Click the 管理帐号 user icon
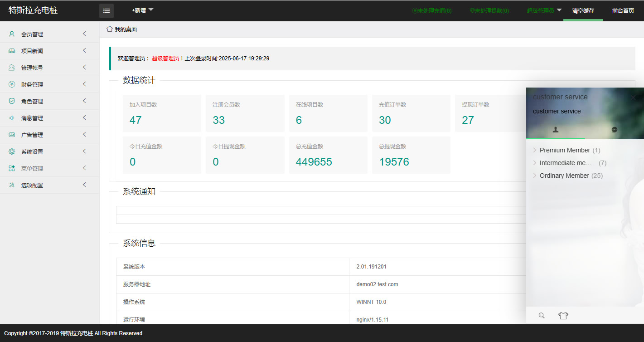The image size is (644, 342). tap(12, 68)
